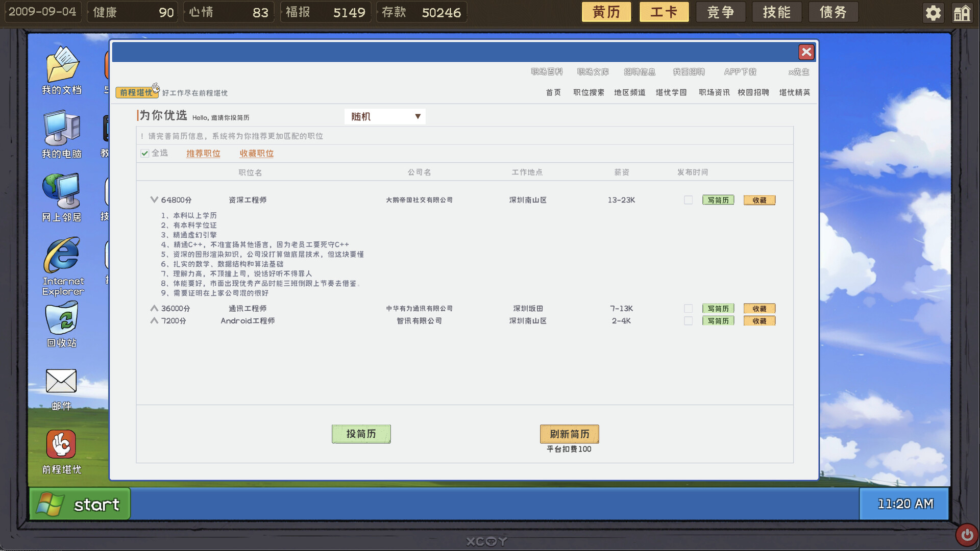Click the 刷新简历 refresh resume button
The image size is (980, 551).
coord(569,434)
